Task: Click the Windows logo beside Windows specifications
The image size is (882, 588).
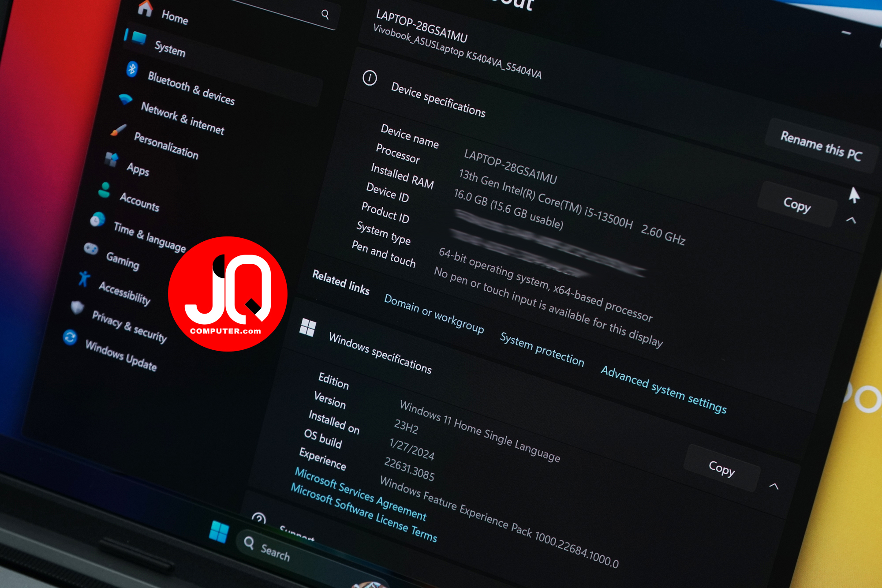Action: click(x=307, y=327)
